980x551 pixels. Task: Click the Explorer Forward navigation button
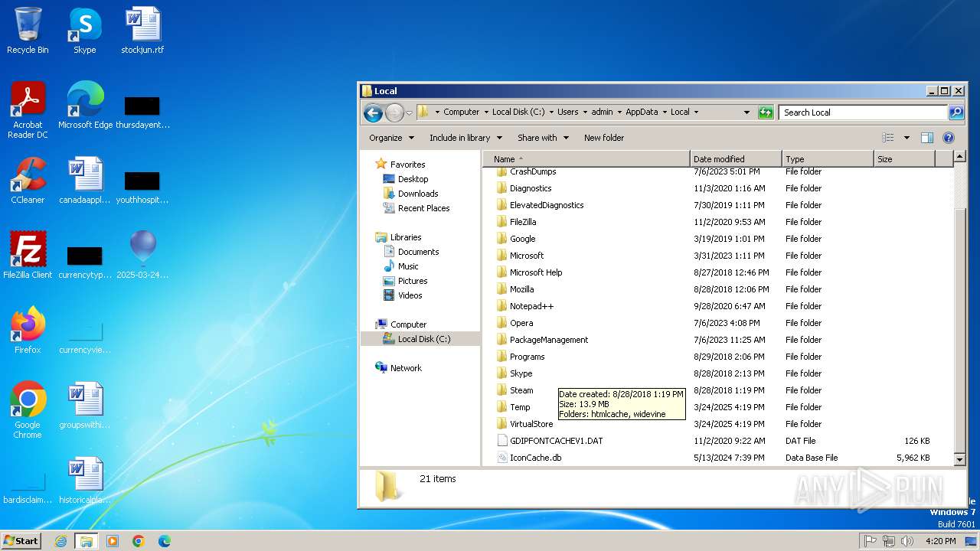click(394, 112)
